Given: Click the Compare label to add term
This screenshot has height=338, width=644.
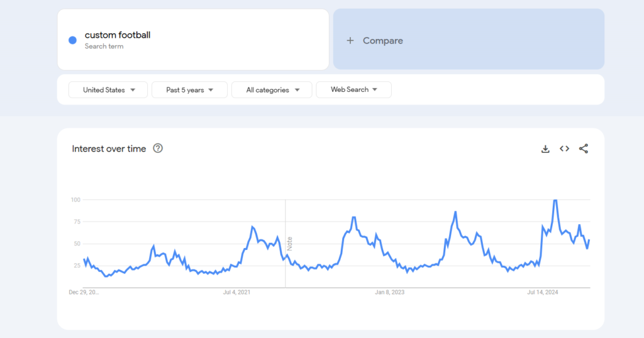Looking at the screenshot, I should click(x=382, y=41).
